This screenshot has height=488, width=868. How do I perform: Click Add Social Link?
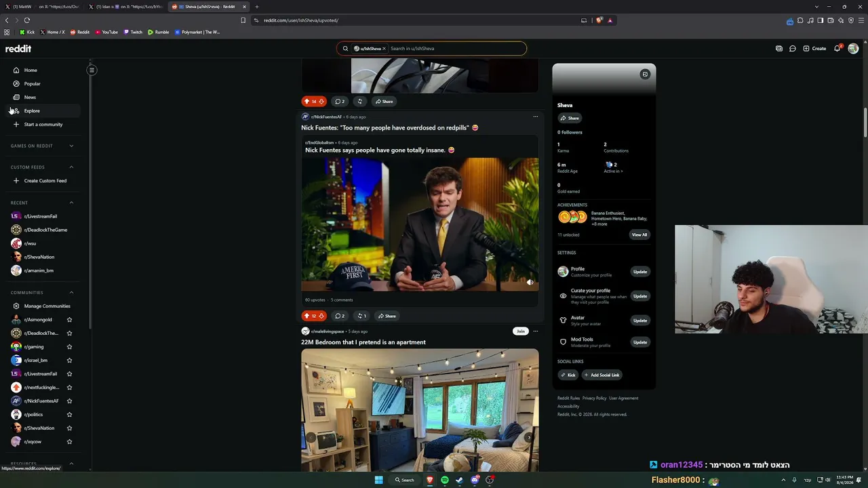click(601, 375)
